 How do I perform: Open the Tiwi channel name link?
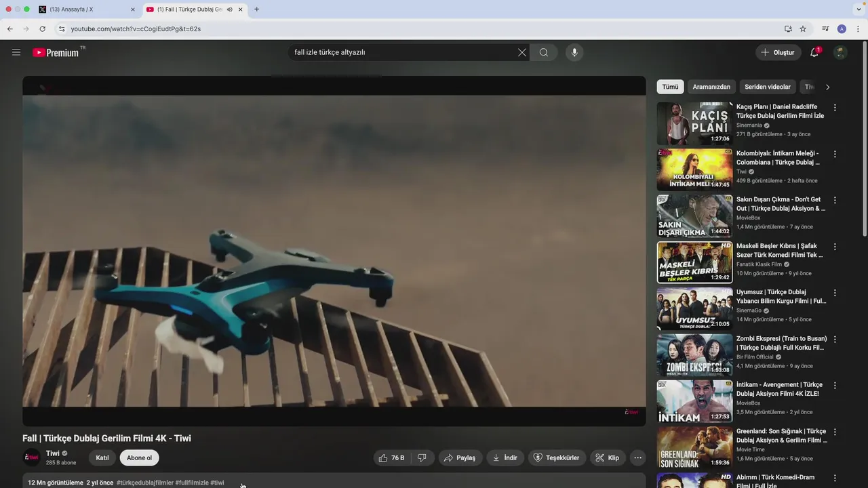tap(52, 453)
